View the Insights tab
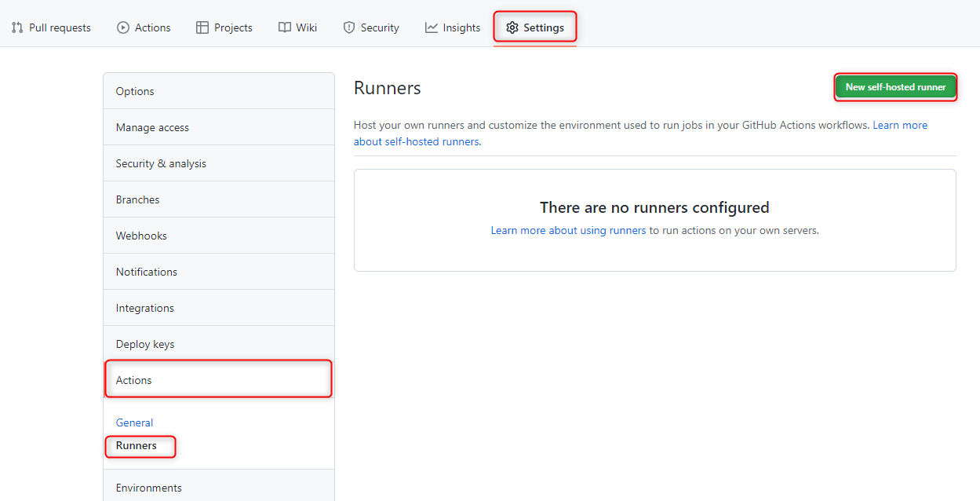Image resolution: width=980 pixels, height=501 pixels. [x=453, y=27]
